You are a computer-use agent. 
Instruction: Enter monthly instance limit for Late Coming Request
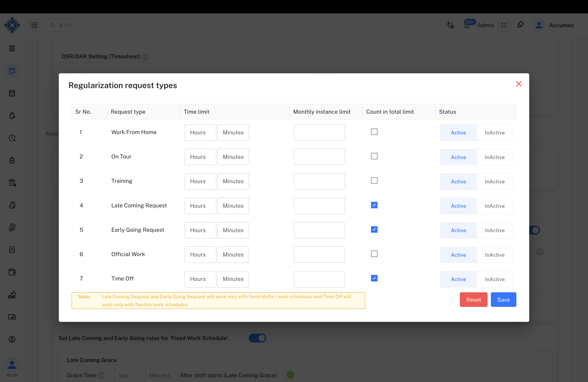pos(319,206)
